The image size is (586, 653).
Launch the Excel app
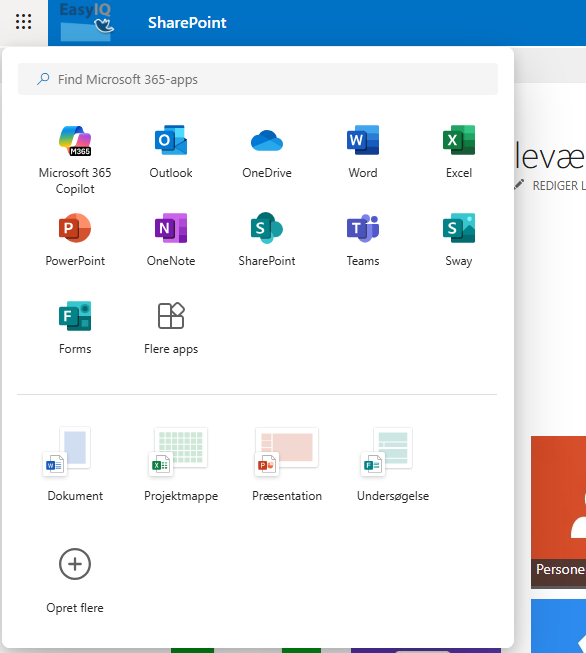[x=459, y=152]
